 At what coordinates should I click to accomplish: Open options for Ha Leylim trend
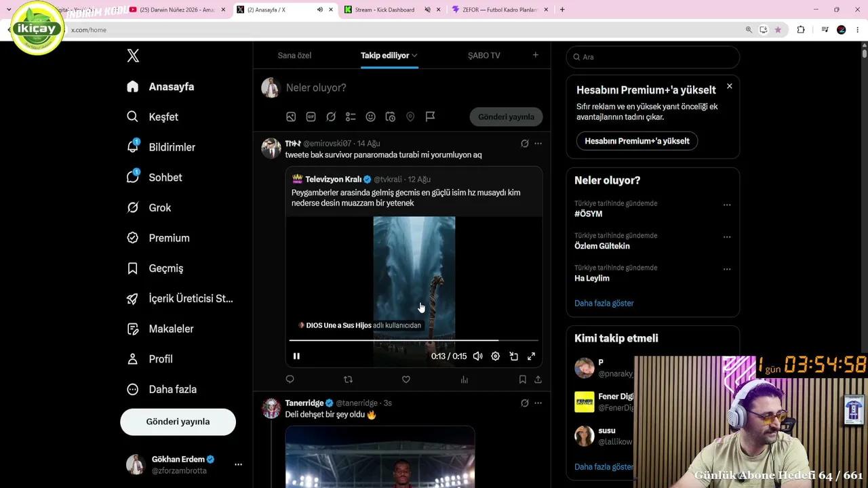pos(727,269)
